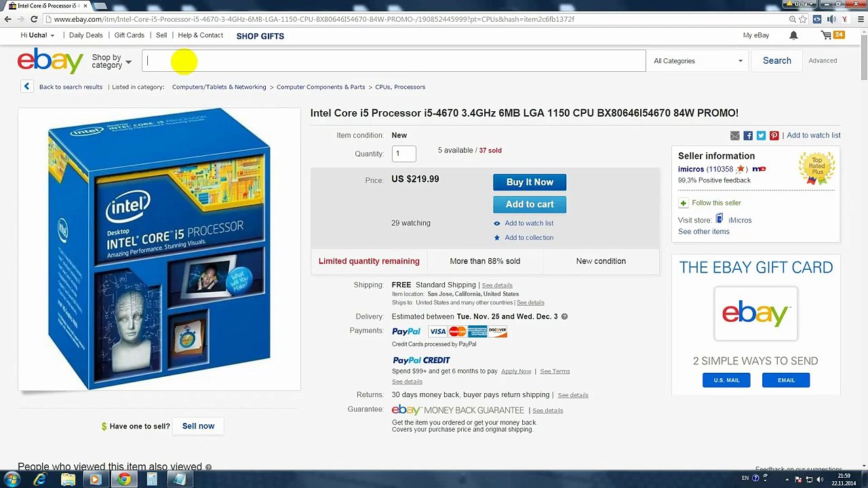Open the shopping cart icon
The width and height of the screenshot is (868, 488).
click(826, 35)
